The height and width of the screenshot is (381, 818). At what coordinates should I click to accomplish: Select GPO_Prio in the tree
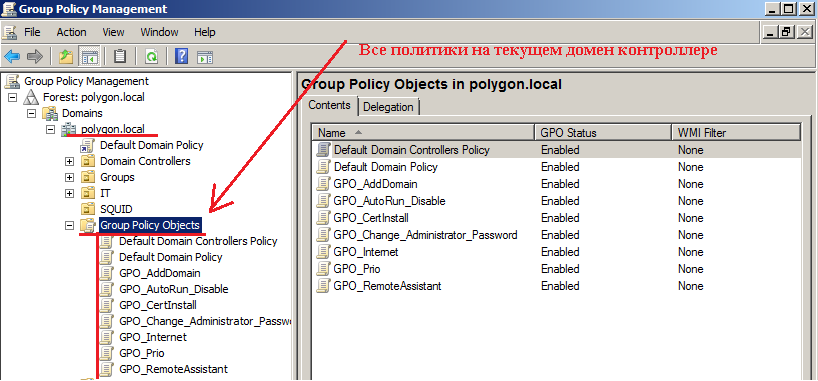pos(142,353)
